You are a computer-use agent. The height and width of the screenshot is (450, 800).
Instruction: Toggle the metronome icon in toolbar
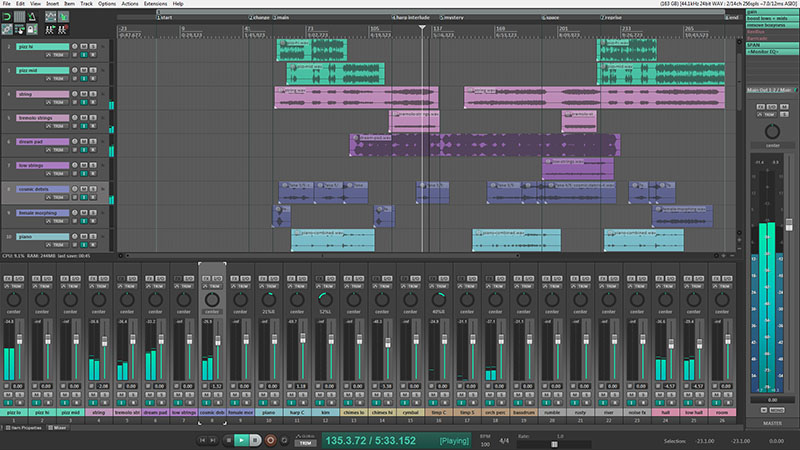[32, 17]
